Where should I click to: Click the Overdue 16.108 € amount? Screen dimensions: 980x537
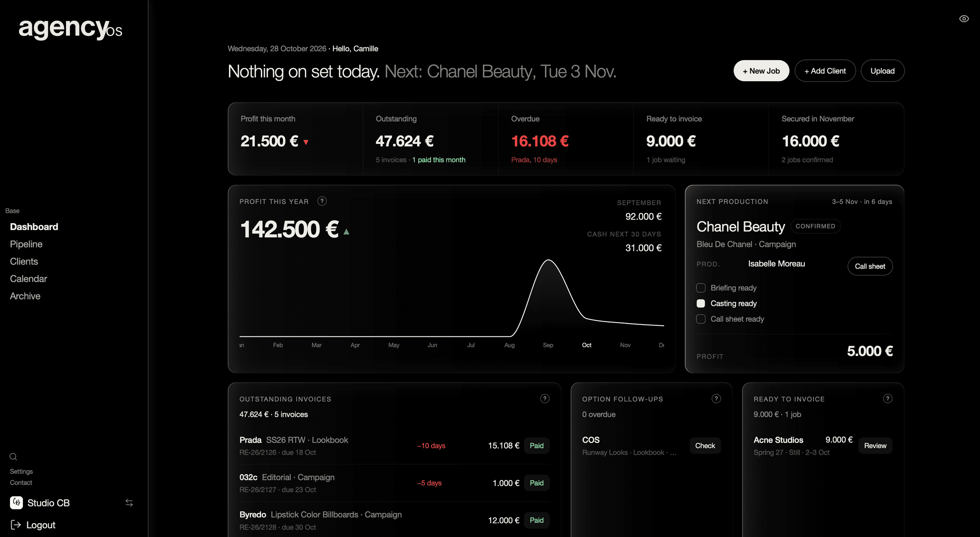pos(540,141)
